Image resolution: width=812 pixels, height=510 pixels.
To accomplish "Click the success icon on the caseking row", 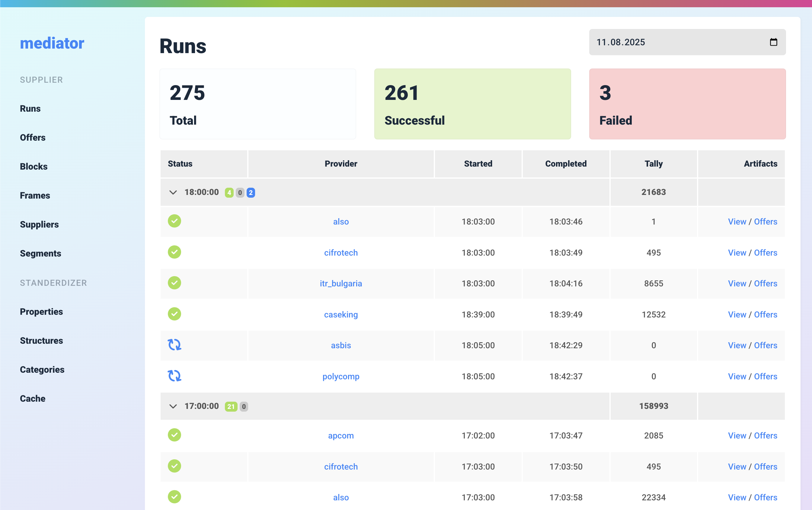I will [174, 314].
